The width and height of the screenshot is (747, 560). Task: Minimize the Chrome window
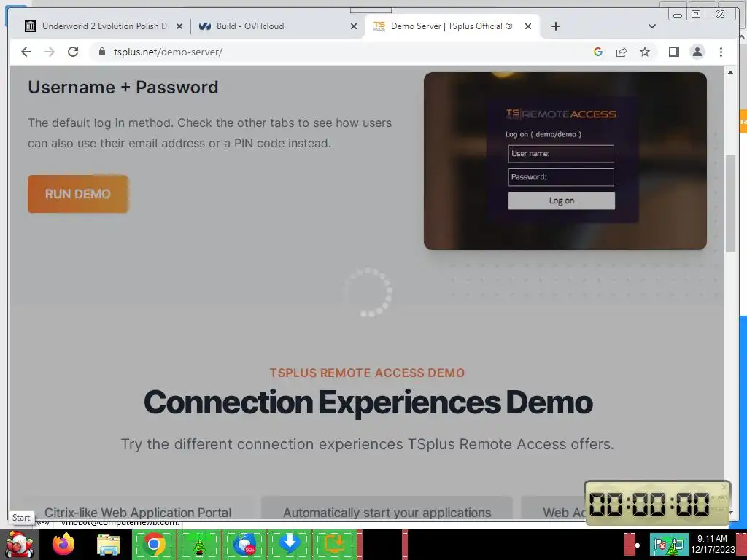[x=678, y=15]
